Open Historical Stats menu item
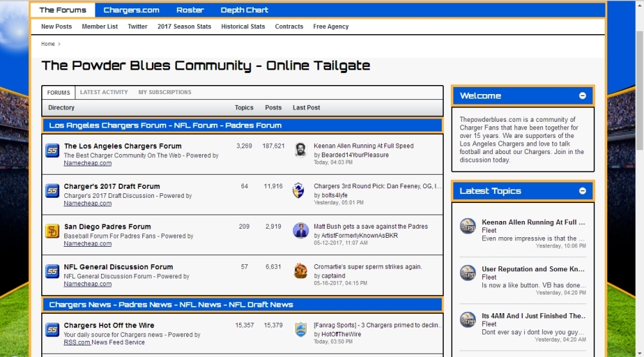The image size is (644, 357). tap(243, 26)
